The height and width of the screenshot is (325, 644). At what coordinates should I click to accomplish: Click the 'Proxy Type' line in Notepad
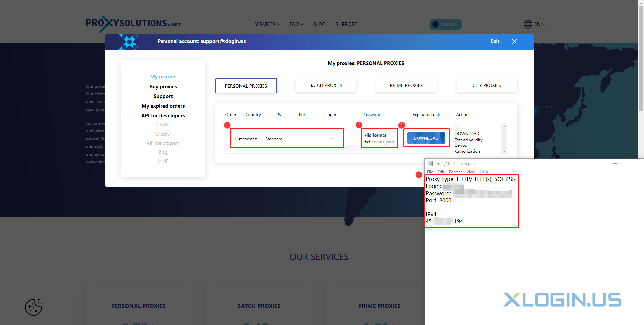tap(470, 179)
